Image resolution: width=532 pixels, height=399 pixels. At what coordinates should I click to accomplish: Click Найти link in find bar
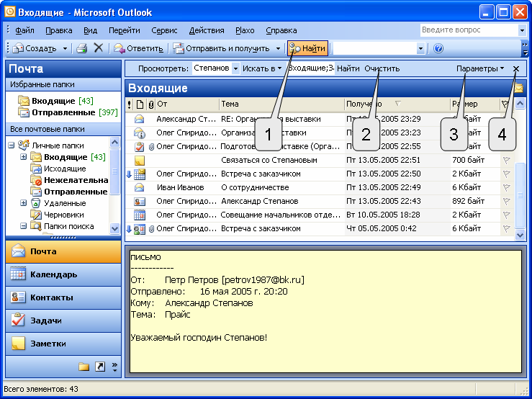(348, 68)
